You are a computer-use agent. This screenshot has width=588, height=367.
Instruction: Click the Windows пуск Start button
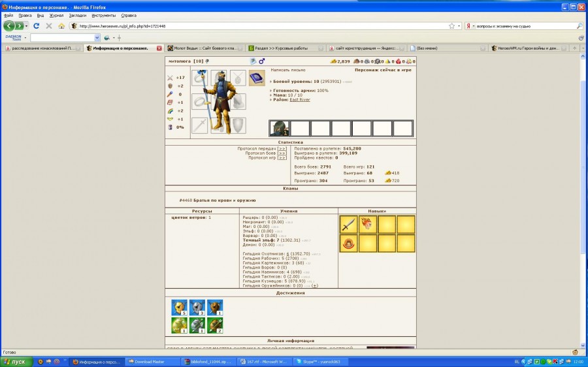(x=16, y=362)
